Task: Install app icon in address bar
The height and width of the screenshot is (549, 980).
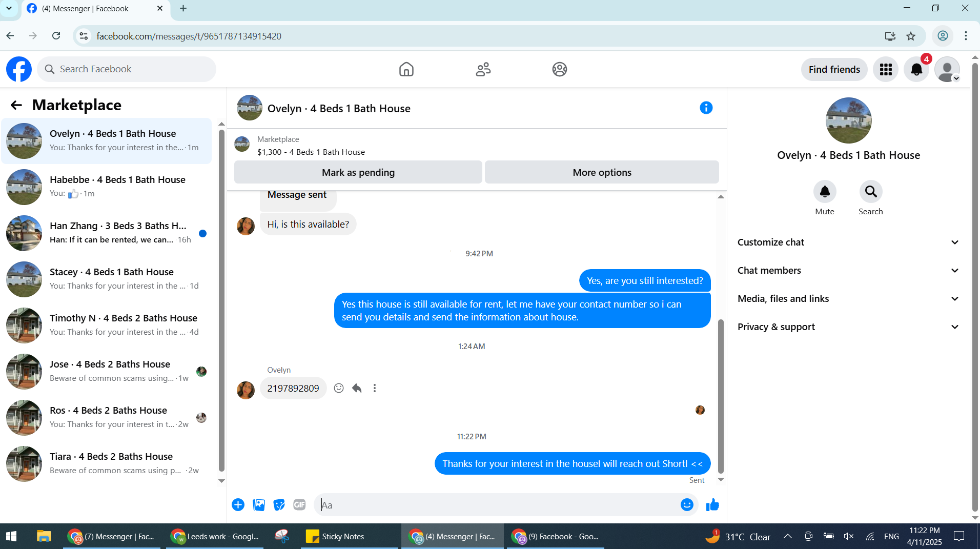Action: pyautogui.click(x=890, y=36)
